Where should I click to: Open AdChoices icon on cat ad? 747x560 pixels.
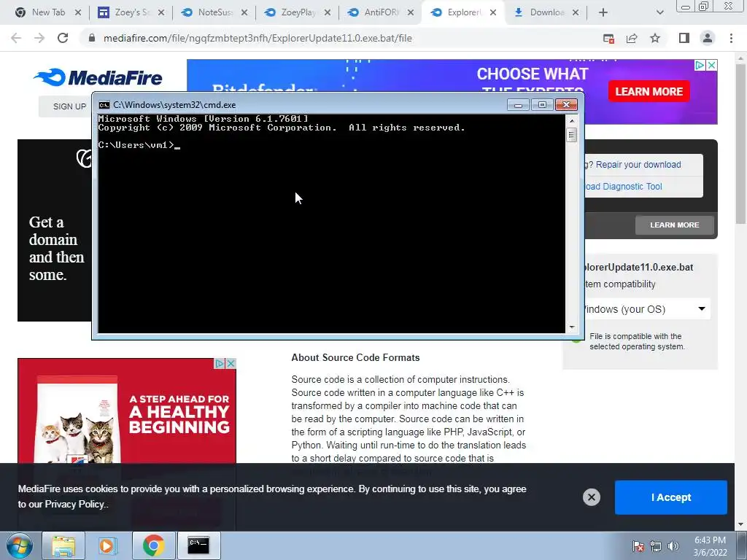[219, 364]
